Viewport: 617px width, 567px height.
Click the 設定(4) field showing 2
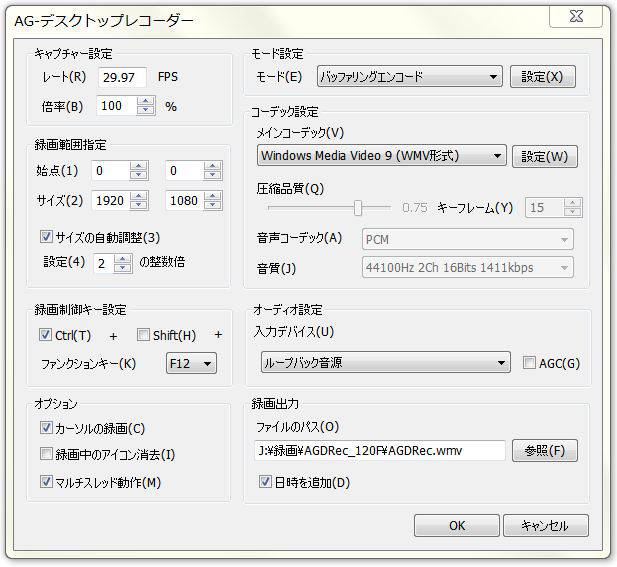pyautogui.click(x=104, y=264)
